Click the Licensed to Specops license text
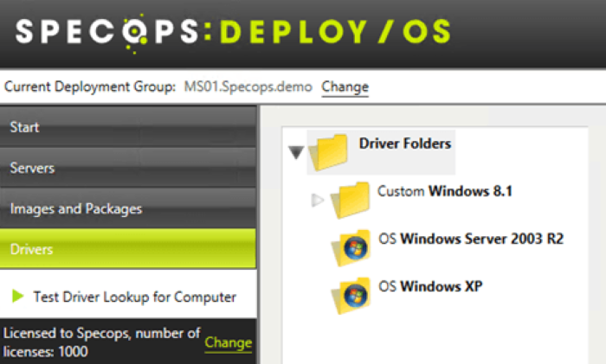 pyautogui.click(x=101, y=342)
